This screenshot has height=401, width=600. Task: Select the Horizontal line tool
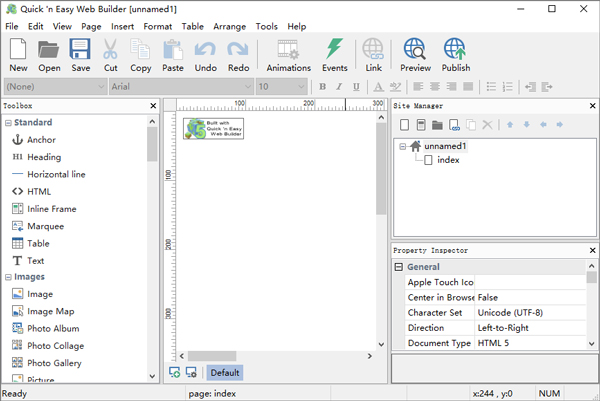click(49, 174)
